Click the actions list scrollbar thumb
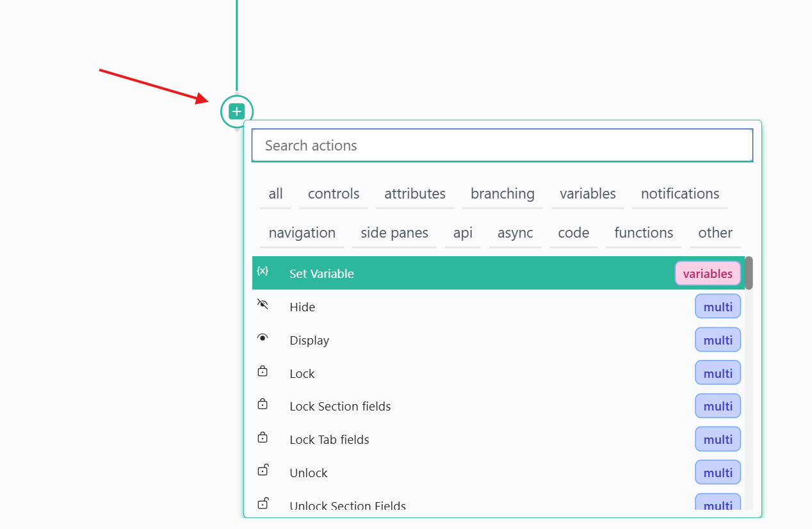The height and width of the screenshot is (529, 812). click(x=749, y=273)
